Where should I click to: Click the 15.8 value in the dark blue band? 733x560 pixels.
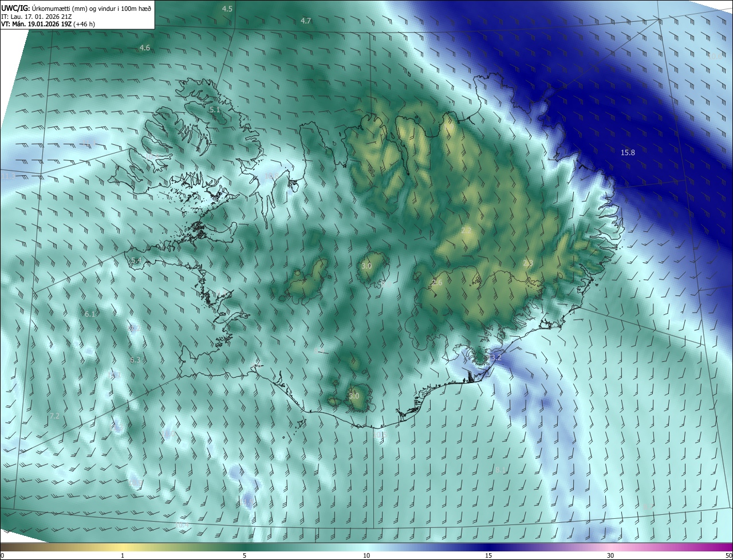click(x=628, y=152)
